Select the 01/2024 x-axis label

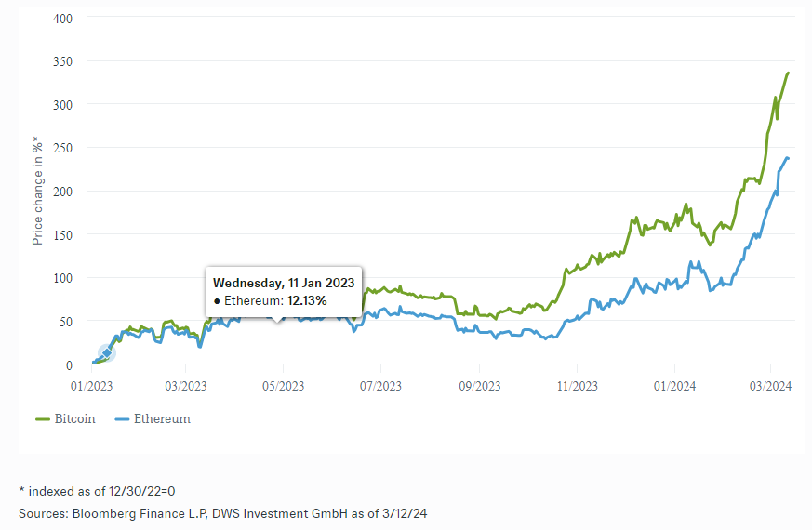tap(673, 385)
